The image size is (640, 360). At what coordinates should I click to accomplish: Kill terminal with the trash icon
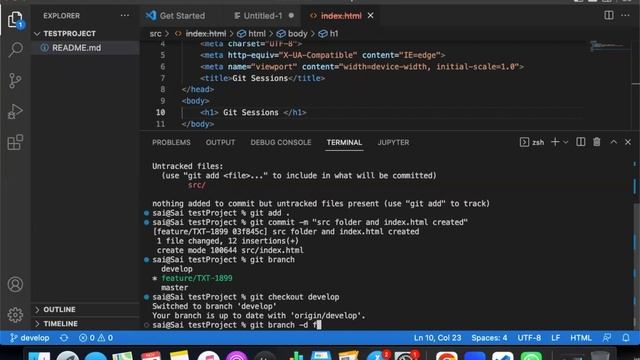pos(597,142)
